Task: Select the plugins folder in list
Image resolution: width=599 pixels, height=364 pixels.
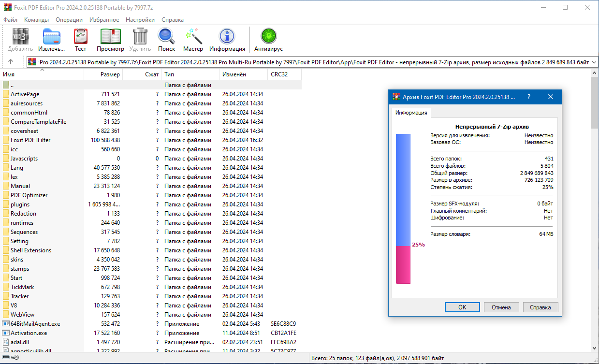Action: (20, 204)
